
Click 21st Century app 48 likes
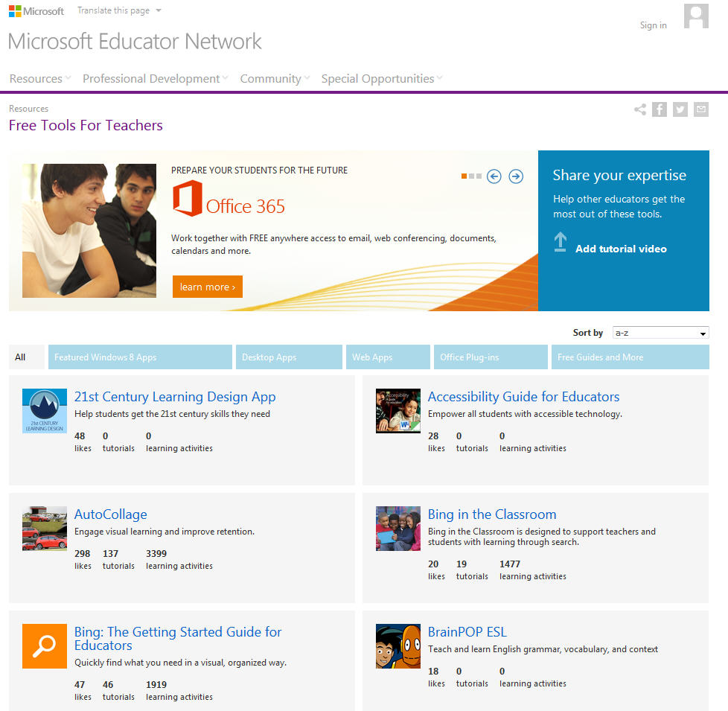(x=80, y=436)
